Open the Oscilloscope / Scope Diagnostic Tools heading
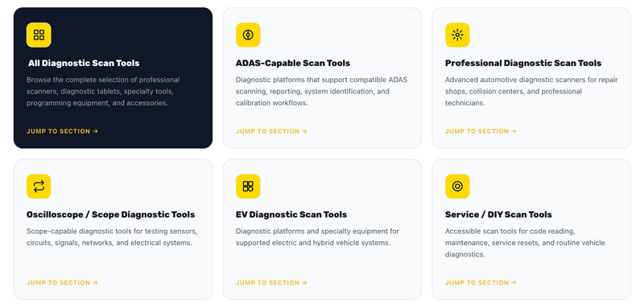This screenshot has height=308, width=644. [x=111, y=214]
